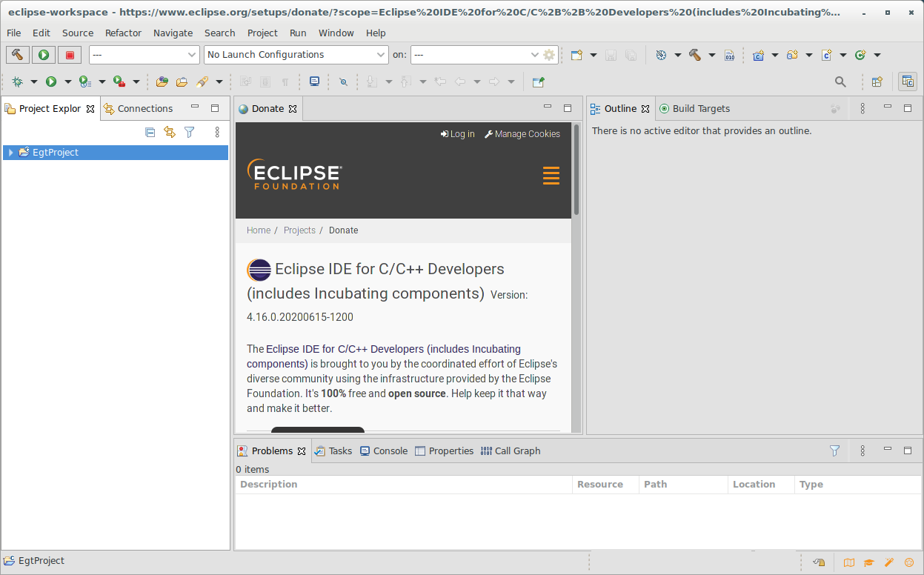The height and width of the screenshot is (575, 924).
Task: Toggle the C/C++ perspective button
Action: click(907, 82)
